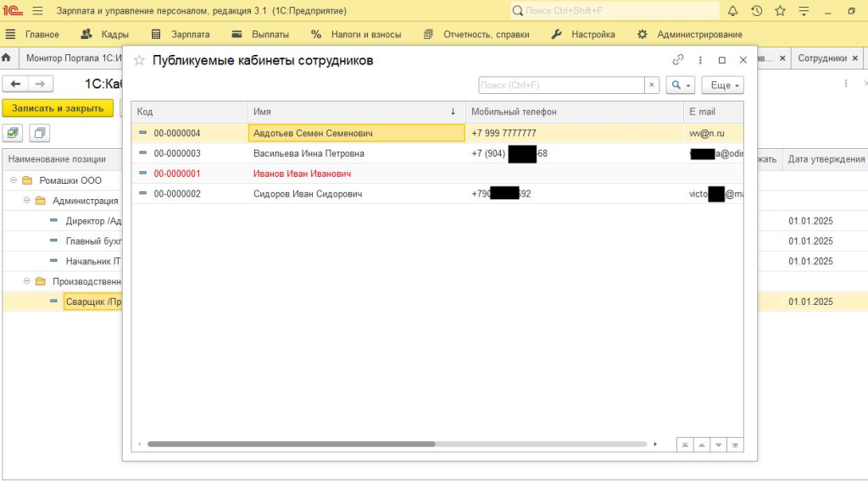Select the Иванов Иван Иванович row

coord(302,174)
